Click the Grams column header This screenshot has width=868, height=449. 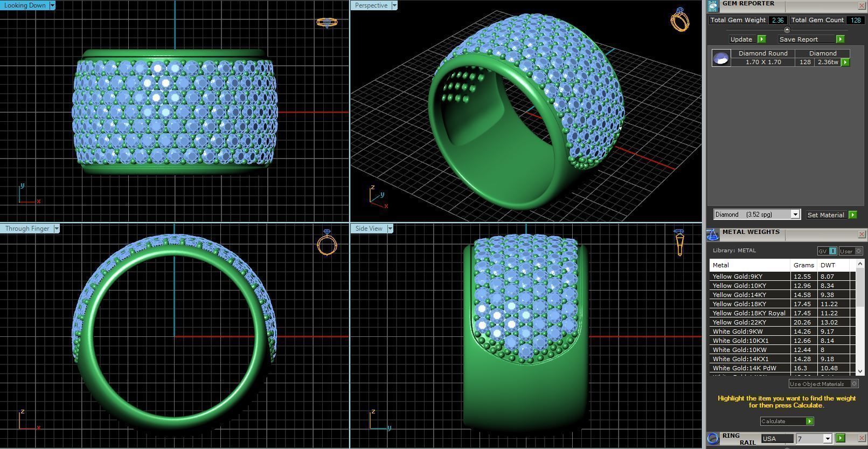[804, 265]
